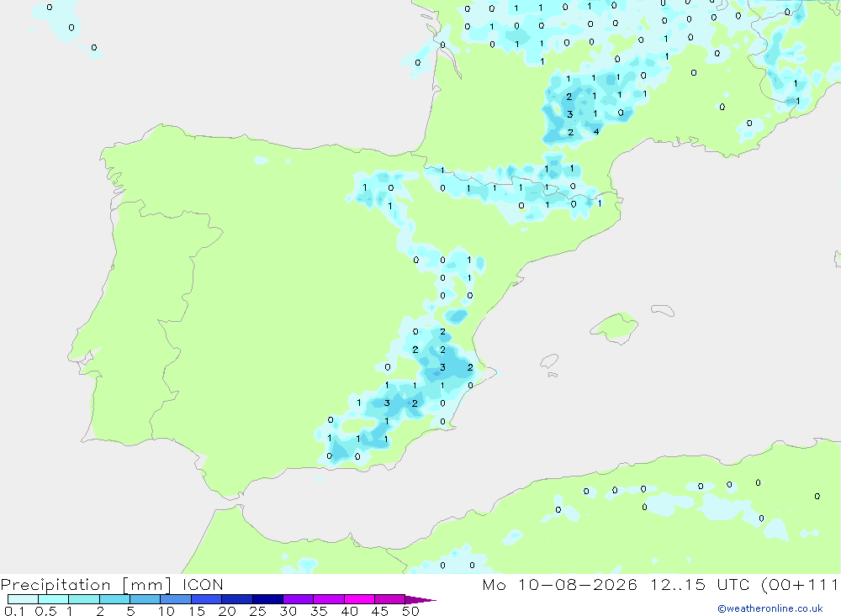
Task: Click legend label "40"
Action: [x=350, y=611]
